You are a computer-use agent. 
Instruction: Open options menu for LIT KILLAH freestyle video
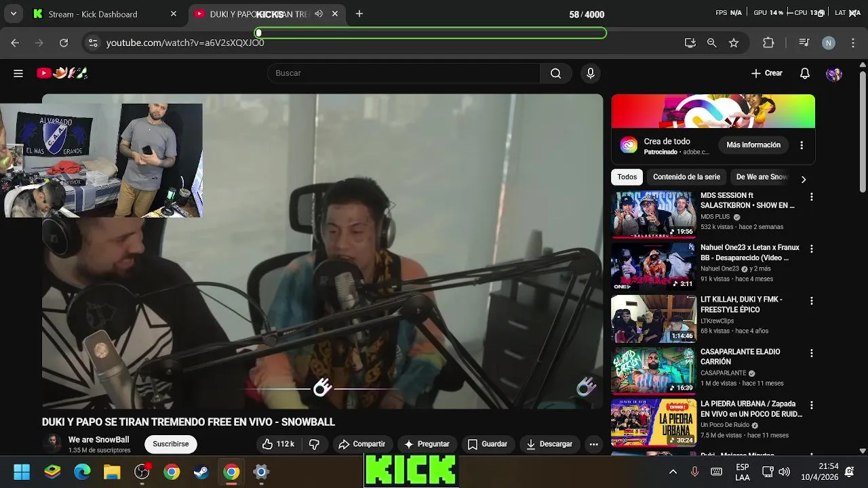(811, 301)
